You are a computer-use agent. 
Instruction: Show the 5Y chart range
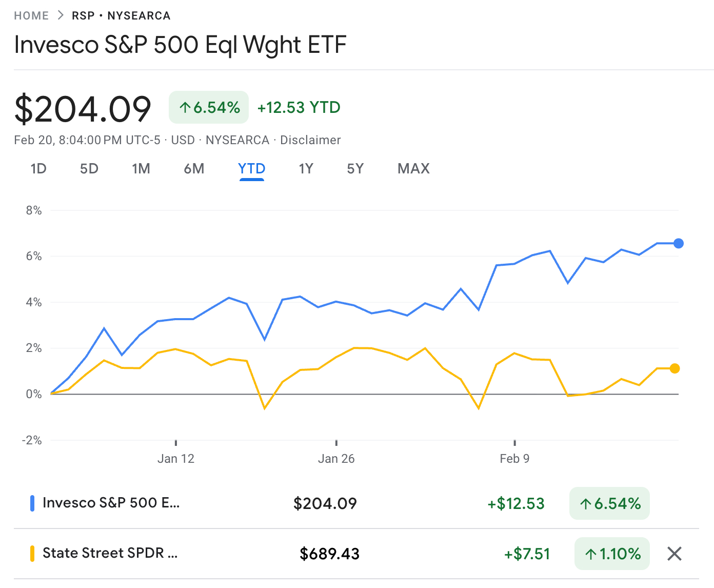click(x=355, y=169)
